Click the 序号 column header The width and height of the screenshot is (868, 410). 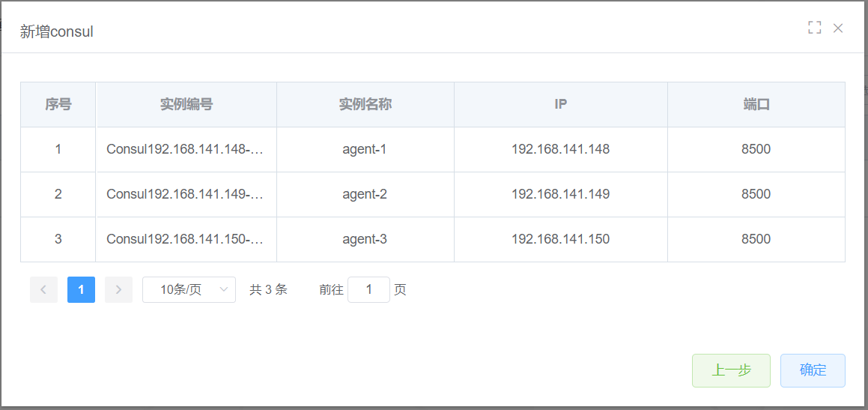58,105
